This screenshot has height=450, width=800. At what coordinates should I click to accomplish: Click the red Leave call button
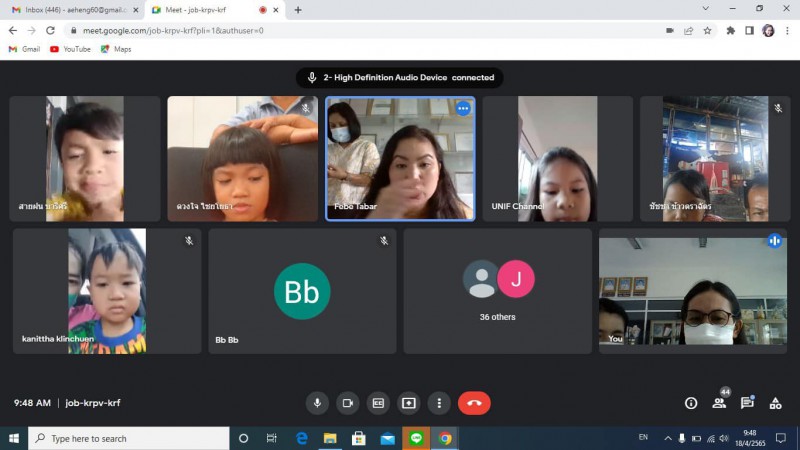pyautogui.click(x=474, y=403)
